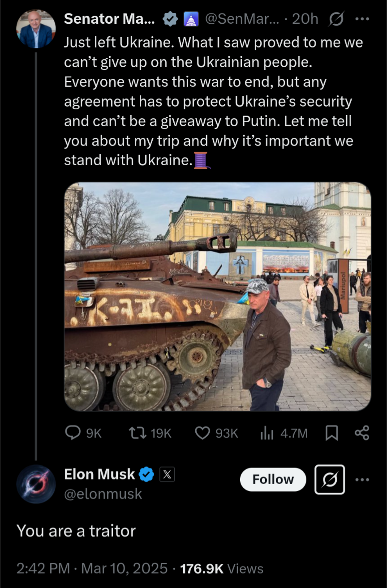Click the Elon Musk display name
Screen dimensions: 387x588
tap(99, 474)
